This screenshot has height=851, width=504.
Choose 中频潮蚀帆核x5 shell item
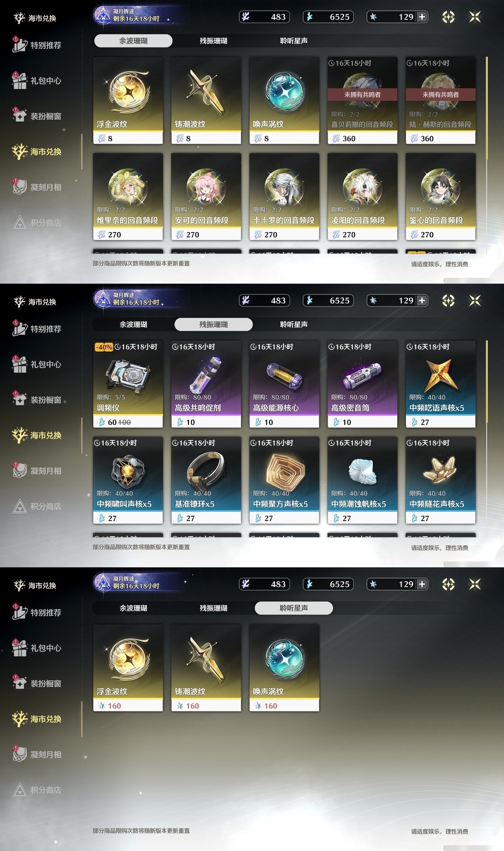point(362,480)
